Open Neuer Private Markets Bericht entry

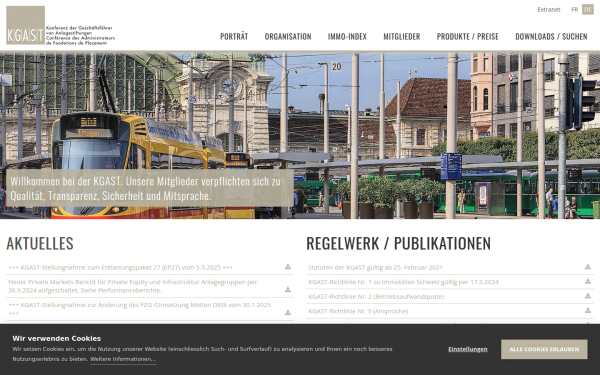pos(133,286)
